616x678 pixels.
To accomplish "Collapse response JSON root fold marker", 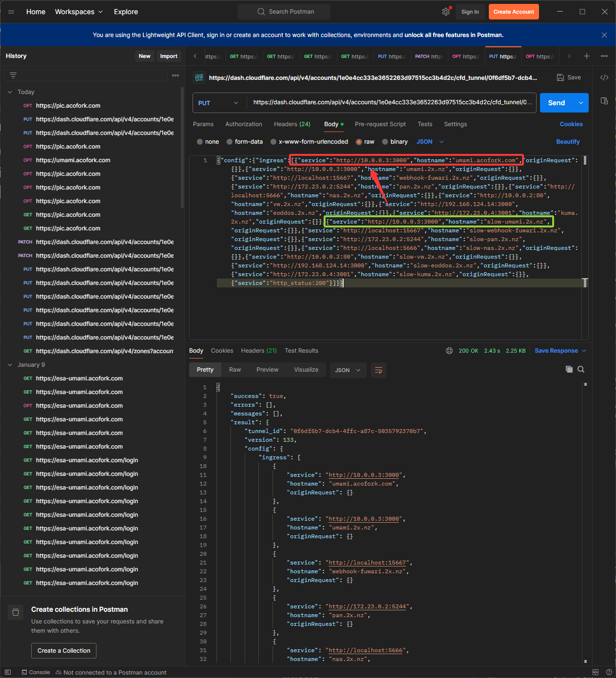I will tap(218, 387).
